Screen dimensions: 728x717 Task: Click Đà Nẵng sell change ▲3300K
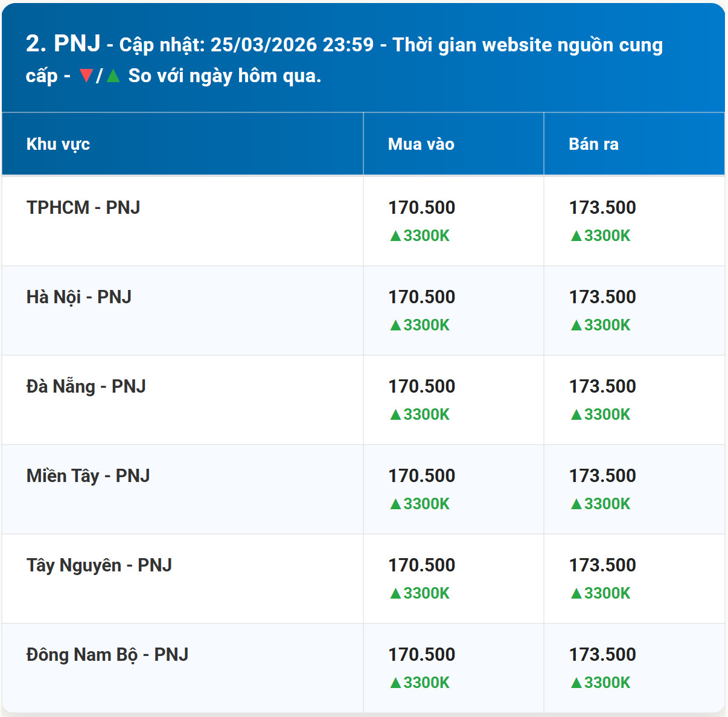[600, 414]
